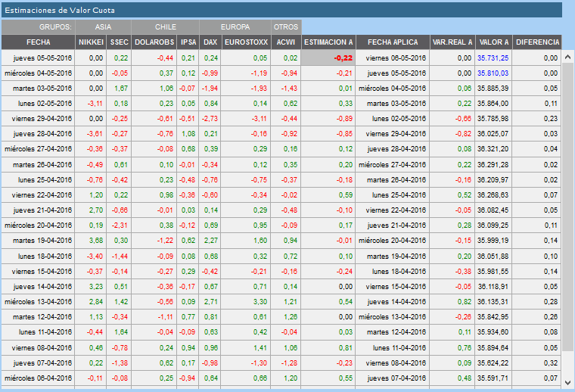Select the EUROPA group header
The width and height of the screenshot is (575, 392).
[235, 27]
